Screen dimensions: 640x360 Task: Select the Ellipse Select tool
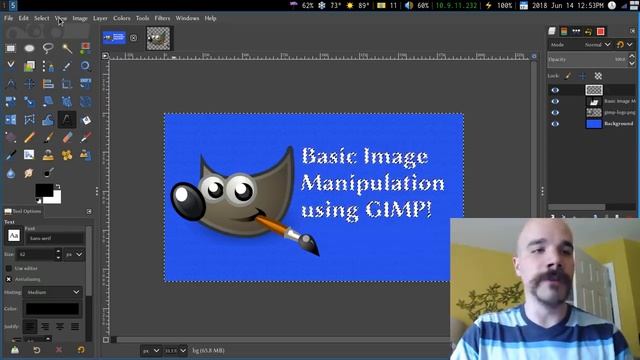(x=29, y=48)
